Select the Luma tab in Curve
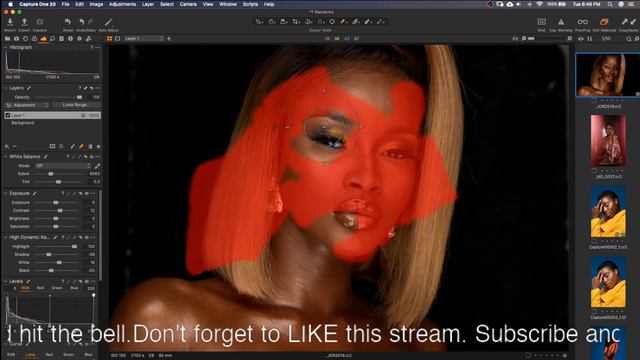640x360 pixels. 30,355
